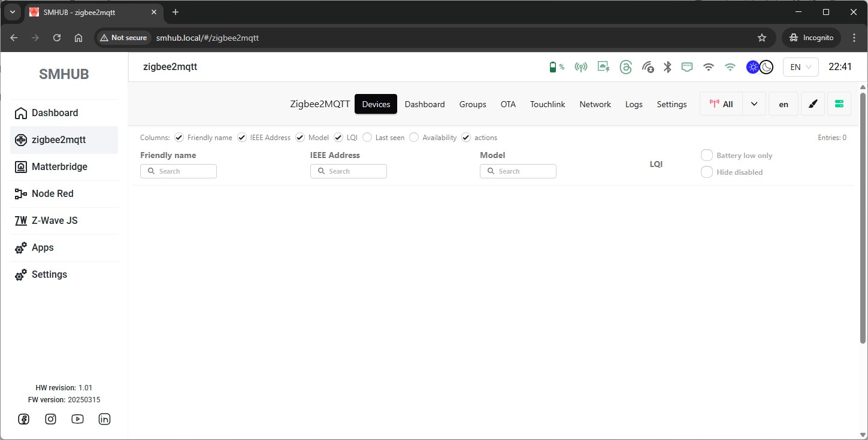Open the lowercase en locale selector
This screenshot has height=440, width=868.
tap(783, 104)
